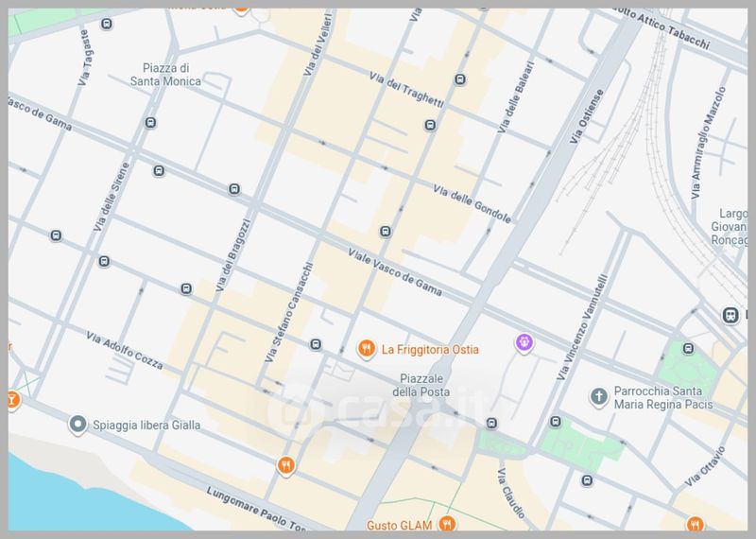Screen dimensions: 756x539
Task: Open the Spiaggia libera Gialla beach marker
Action: (78, 425)
